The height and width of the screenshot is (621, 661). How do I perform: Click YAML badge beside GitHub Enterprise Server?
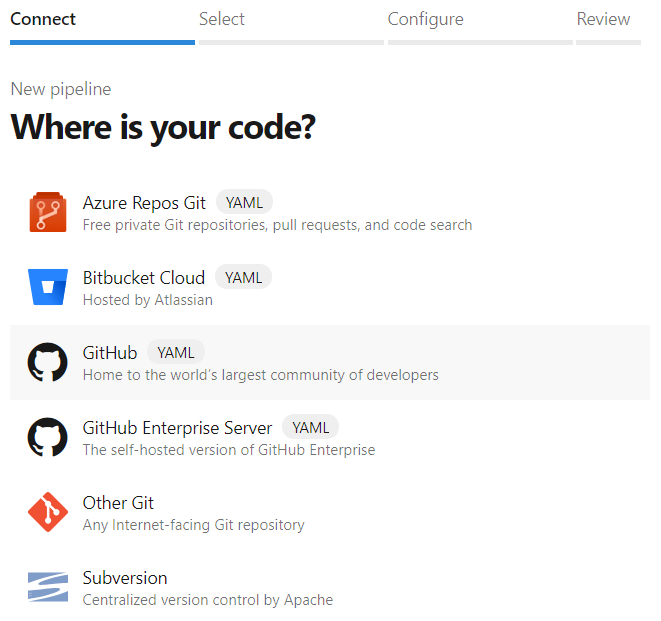(x=310, y=428)
